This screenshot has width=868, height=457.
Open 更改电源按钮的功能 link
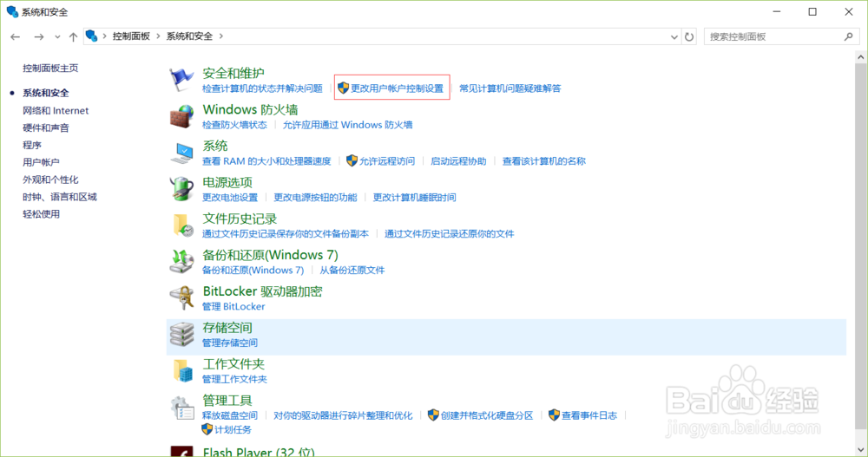(315, 198)
